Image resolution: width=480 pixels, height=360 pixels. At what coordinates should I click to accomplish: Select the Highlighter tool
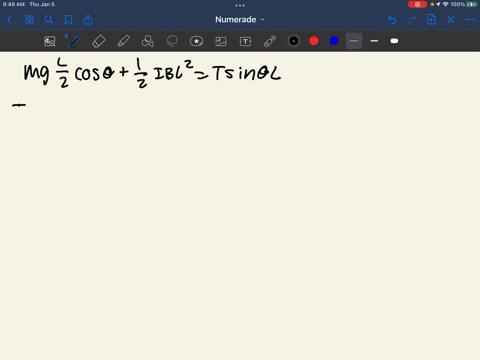(x=123, y=41)
